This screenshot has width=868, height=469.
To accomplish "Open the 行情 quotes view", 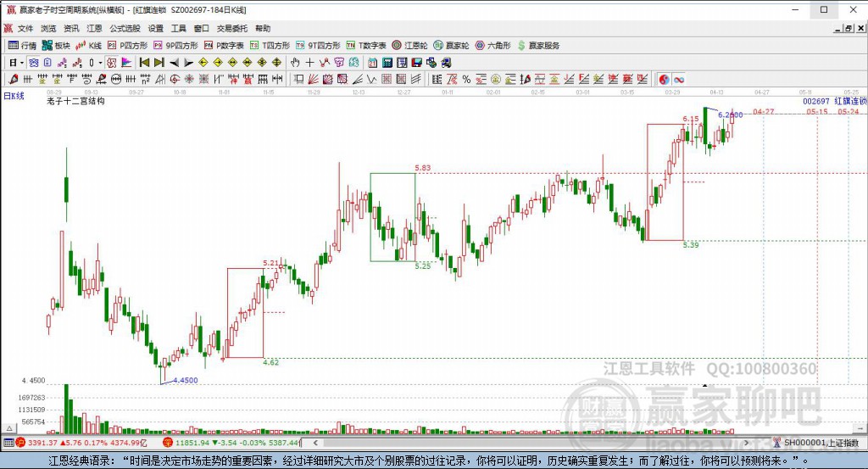I will [x=22, y=46].
